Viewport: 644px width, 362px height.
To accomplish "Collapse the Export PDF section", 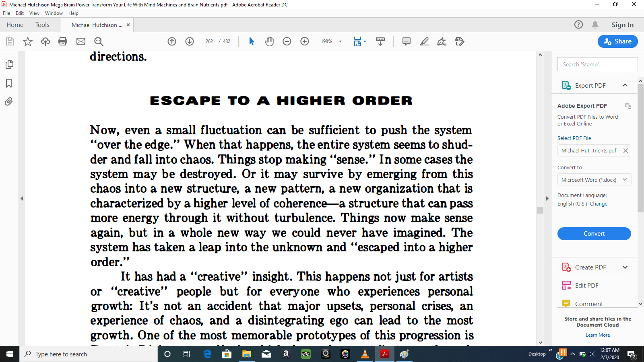I will (x=625, y=85).
